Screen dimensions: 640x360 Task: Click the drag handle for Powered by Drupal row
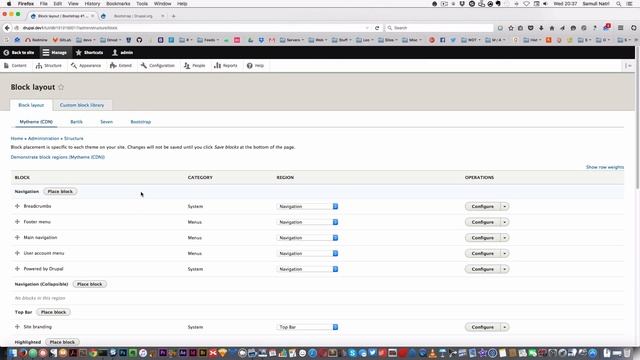pyautogui.click(x=17, y=269)
